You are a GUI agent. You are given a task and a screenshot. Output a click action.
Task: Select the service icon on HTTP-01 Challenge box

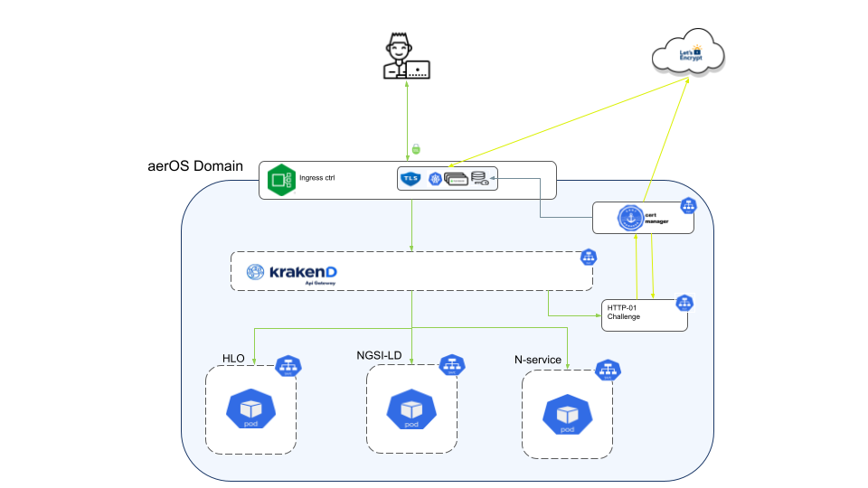(x=684, y=304)
